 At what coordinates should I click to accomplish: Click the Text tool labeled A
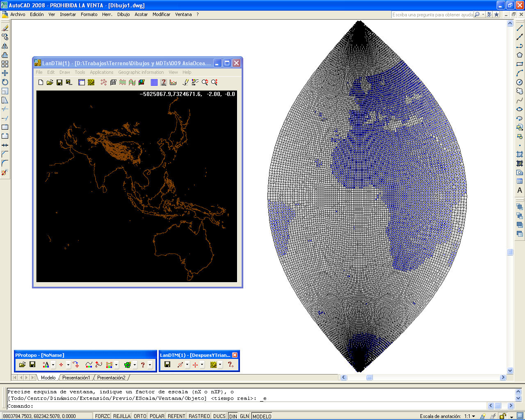click(520, 190)
